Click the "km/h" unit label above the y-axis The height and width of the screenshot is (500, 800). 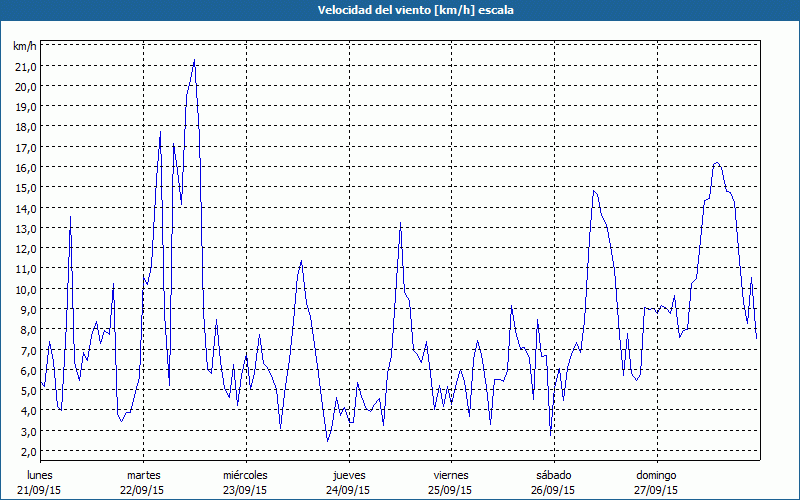24,46
